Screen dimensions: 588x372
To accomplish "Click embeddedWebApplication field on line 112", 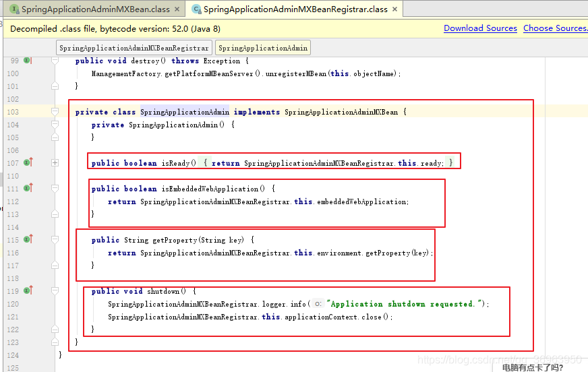I will pyautogui.click(x=362, y=202).
